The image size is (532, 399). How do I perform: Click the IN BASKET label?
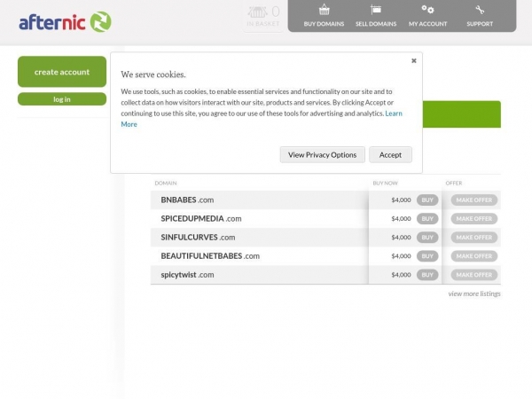pyautogui.click(x=263, y=24)
